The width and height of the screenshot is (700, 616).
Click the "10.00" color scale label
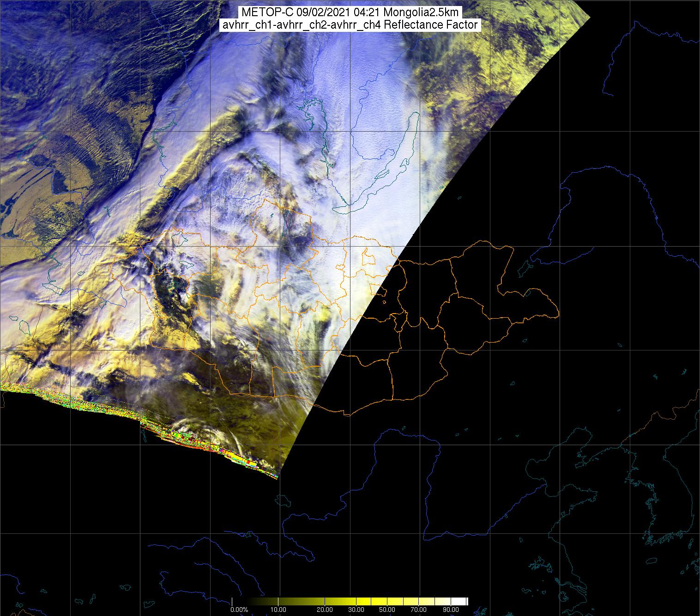click(278, 610)
